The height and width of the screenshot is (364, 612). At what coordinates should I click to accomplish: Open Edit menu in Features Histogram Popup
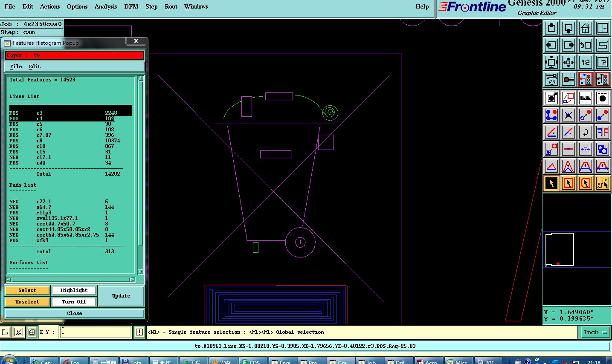point(35,66)
